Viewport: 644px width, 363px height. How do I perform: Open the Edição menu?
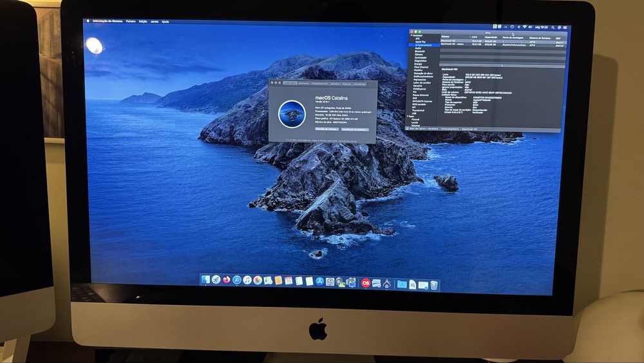point(143,21)
